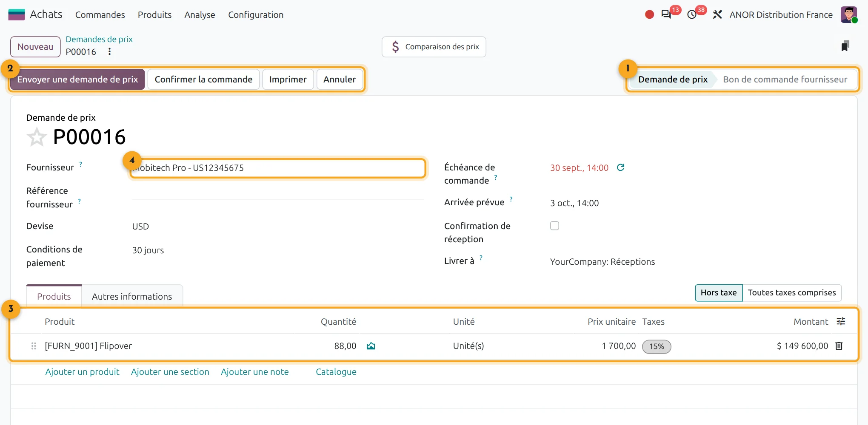Click the Imprimer button

point(288,79)
